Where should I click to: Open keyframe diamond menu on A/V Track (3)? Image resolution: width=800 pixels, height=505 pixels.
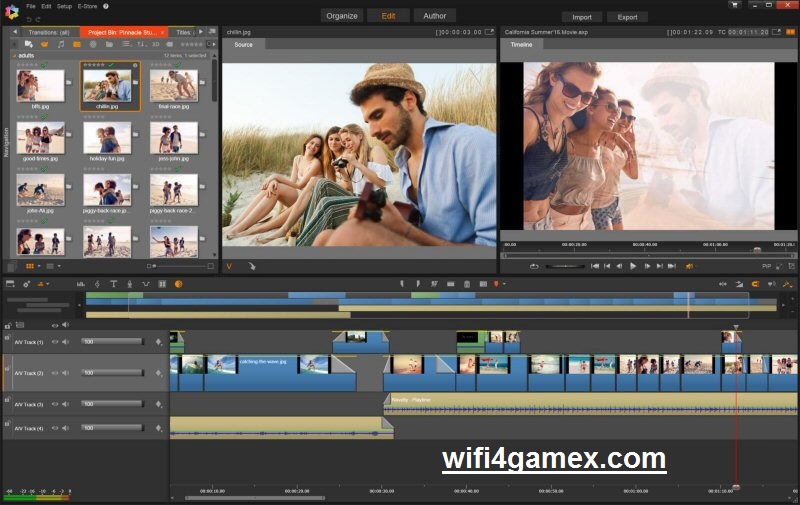coord(159,404)
